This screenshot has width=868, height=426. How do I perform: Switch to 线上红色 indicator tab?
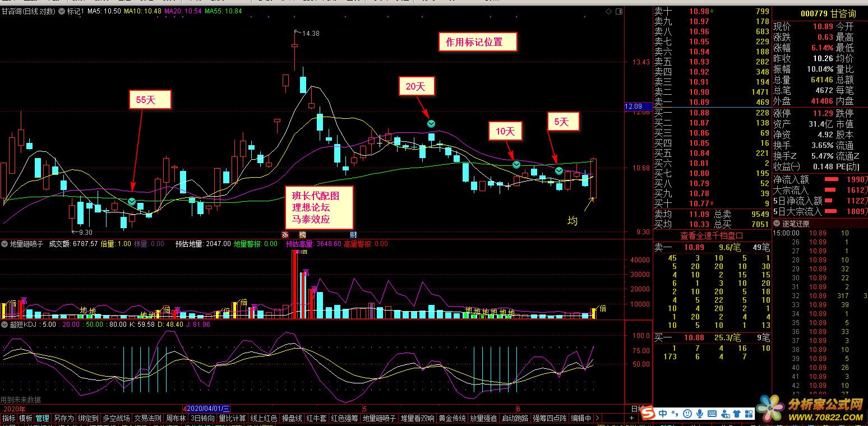pyautogui.click(x=264, y=418)
